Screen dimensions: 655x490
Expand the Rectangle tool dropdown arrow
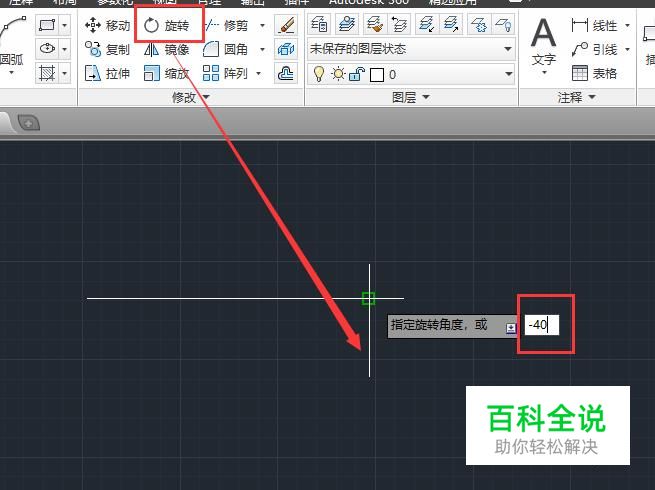(64, 25)
